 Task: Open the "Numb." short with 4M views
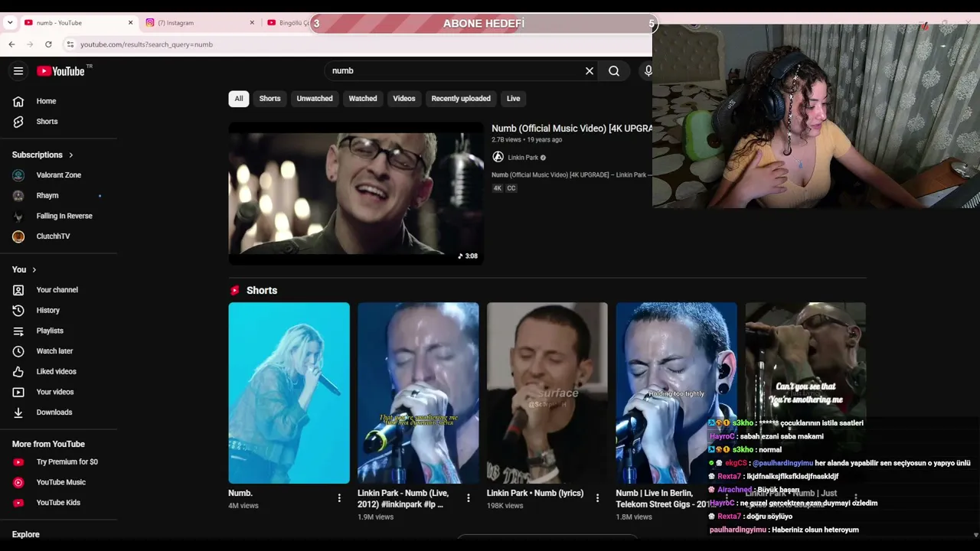(289, 393)
